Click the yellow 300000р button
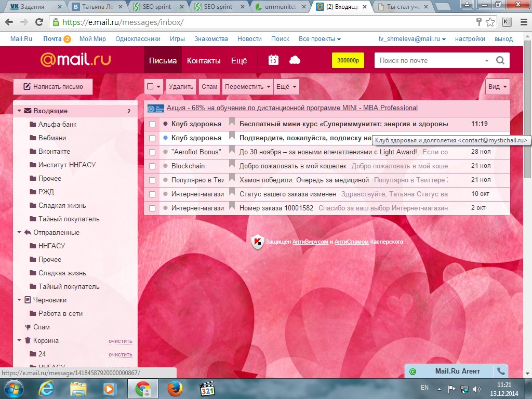Screen dimensions: 532x399 tap(348, 60)
